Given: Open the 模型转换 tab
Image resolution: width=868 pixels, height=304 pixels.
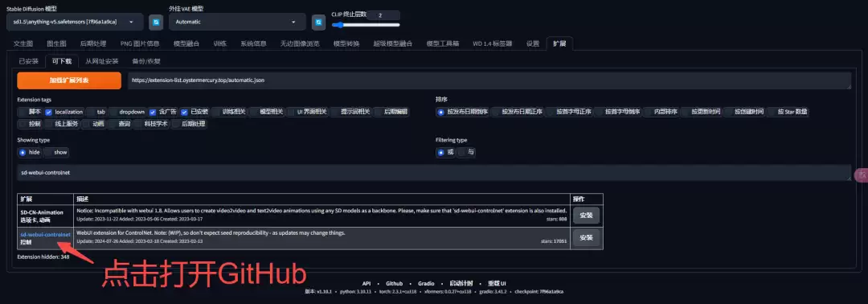Looking at the screenshot, I should click(346, 43).
